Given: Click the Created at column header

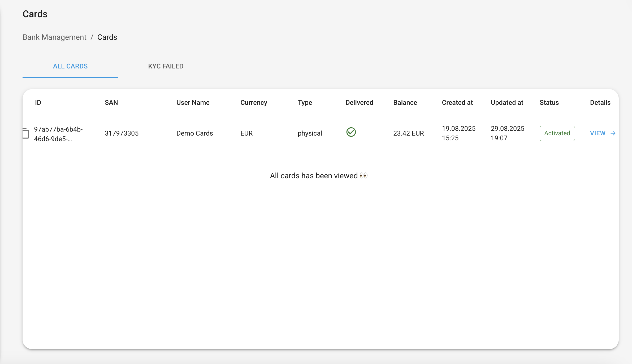Looking at the screenshot, I should pos(457,102).
